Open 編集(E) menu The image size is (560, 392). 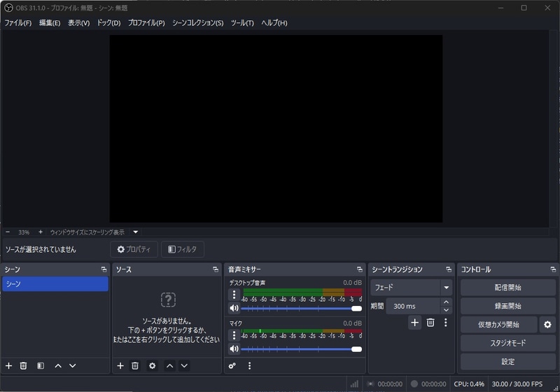(50, 23)
